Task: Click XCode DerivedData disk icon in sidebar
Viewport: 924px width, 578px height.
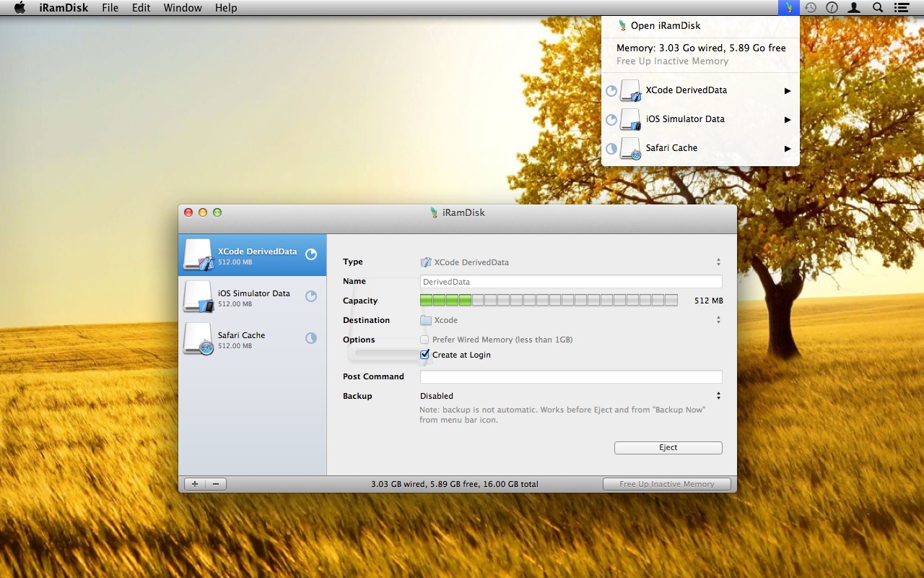Action: pos(198,255)
